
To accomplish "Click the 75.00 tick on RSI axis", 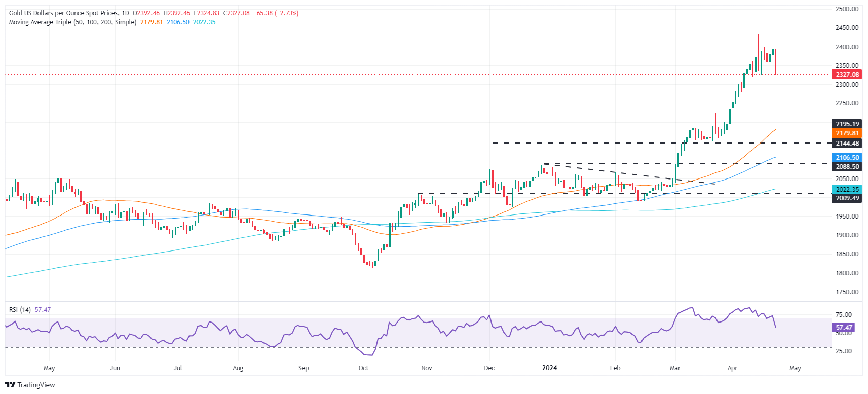I will pyautogui.click(x=843, y=315).
